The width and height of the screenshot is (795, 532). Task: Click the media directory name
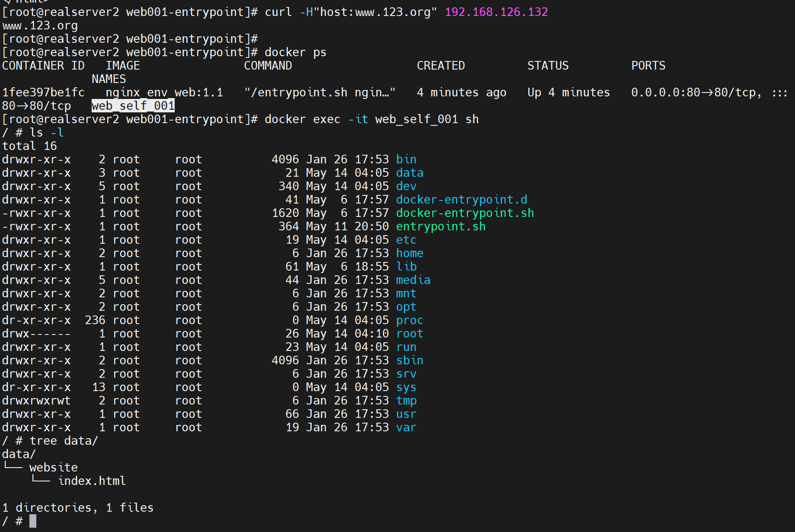(413, 280)
